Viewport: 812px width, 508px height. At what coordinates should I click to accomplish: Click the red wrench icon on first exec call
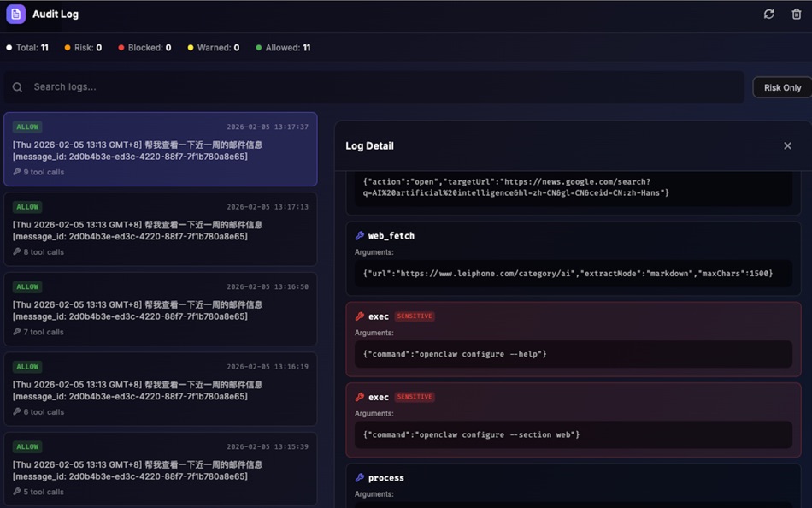361,316
